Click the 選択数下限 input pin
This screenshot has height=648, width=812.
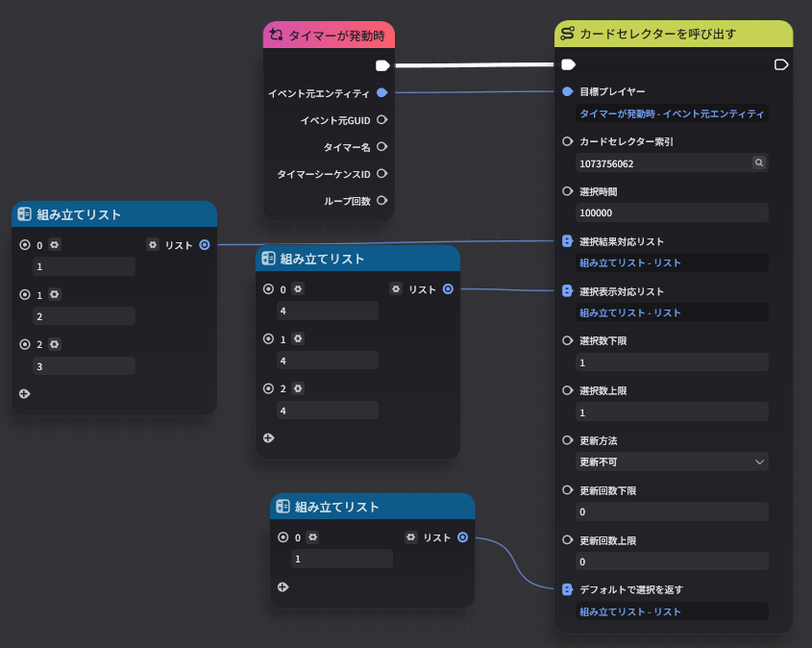(x=568, y=340)
